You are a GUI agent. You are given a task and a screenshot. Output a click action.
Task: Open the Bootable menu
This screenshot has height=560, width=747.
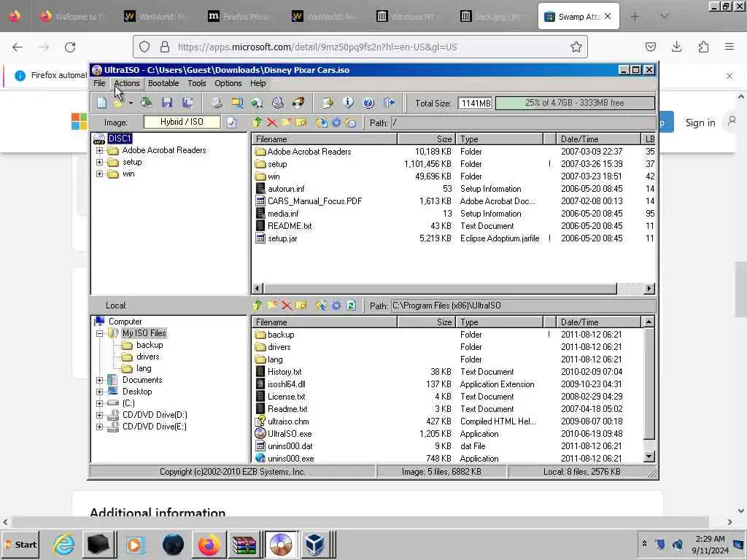tap(163, 83)
